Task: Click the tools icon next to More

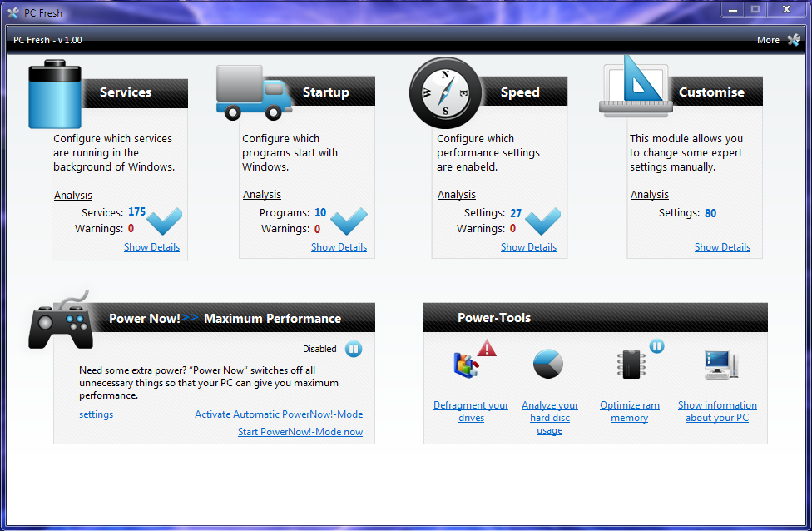Action: (x=794, y=40)
